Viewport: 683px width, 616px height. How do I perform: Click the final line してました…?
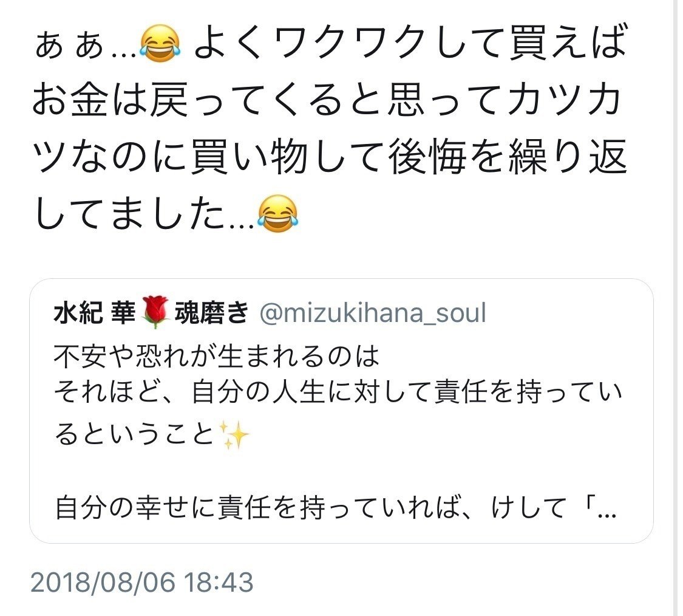coord(143,213)
